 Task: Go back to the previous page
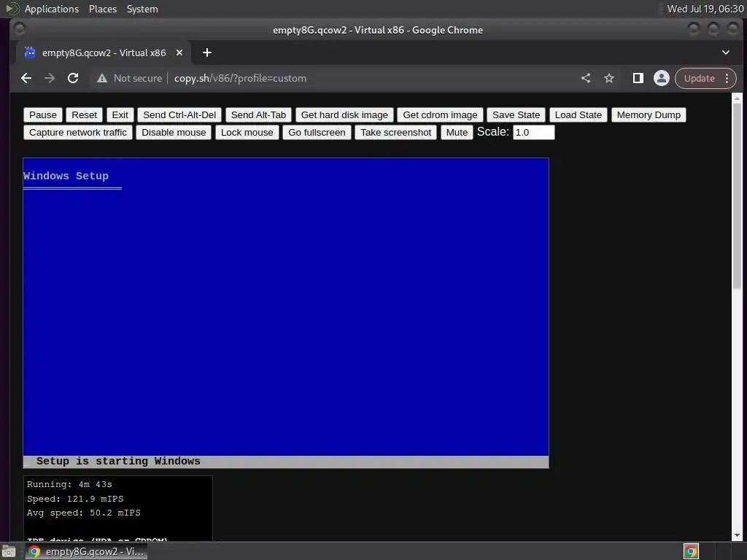[x=26, y=78]
